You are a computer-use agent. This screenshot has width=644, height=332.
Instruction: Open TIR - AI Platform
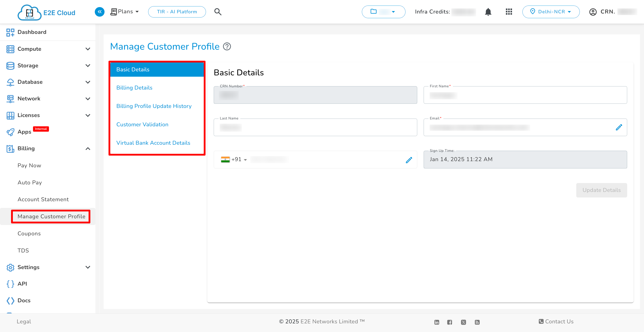click(177, 12)
